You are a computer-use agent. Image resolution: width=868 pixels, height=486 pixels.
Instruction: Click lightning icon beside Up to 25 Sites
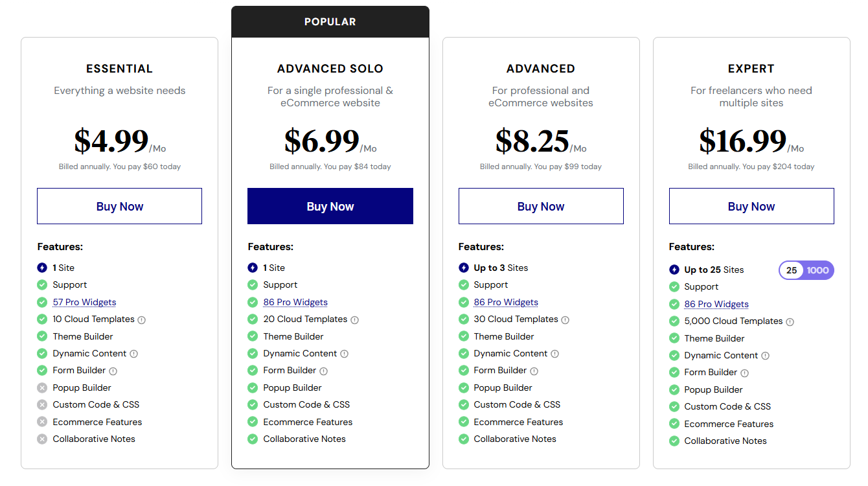point(674,270)
